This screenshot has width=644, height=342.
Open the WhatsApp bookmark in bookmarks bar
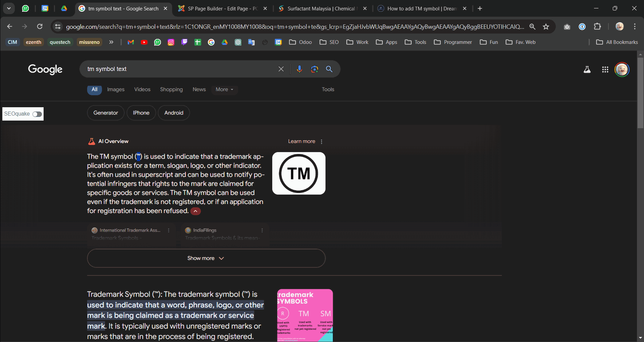coord(158,42)
